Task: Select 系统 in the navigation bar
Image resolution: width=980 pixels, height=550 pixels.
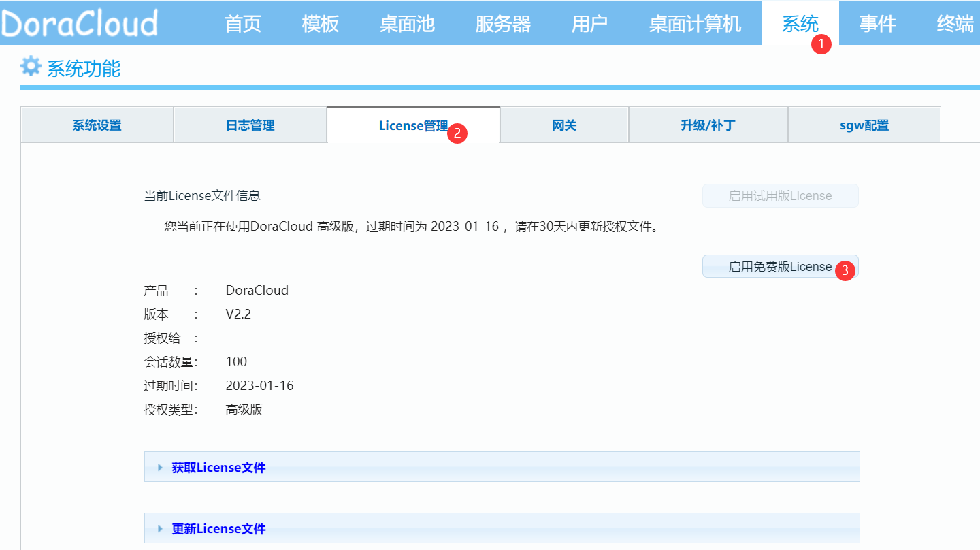Action: pos(800,22)
